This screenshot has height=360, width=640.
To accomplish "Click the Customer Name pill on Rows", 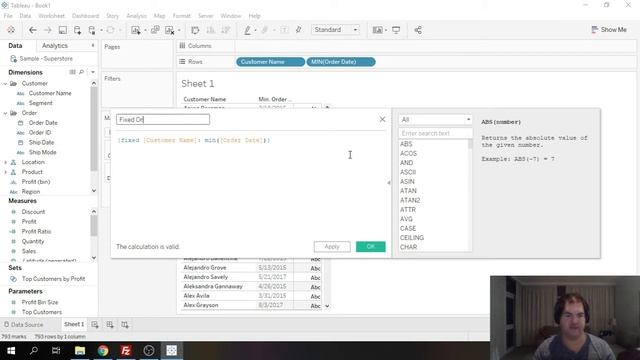I will 270,62.
